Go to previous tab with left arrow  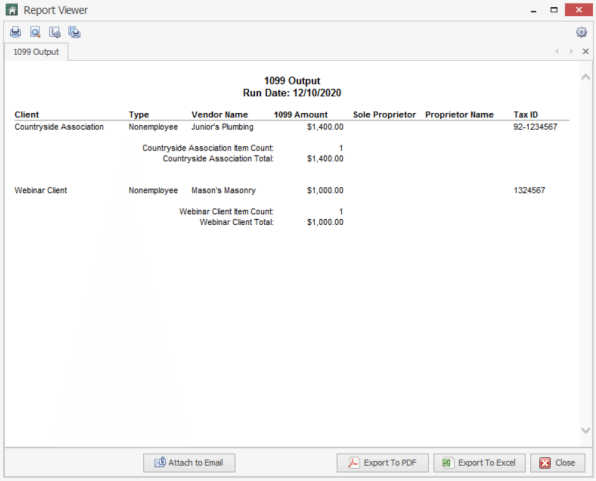pyautogui.click(x=557, y=51)
